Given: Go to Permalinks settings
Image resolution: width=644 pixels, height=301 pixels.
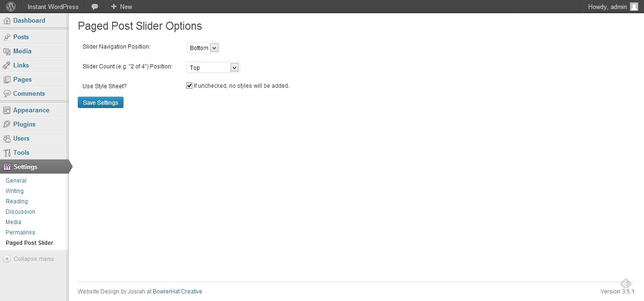Looking at the screenshot, I should [20, 233].
